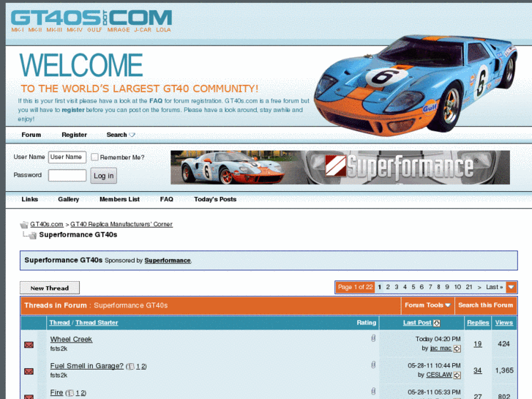Image resolution: width=532 pixels, height=399 pixels.
Task: Click the New Thread button
Action: coord(50,288)
